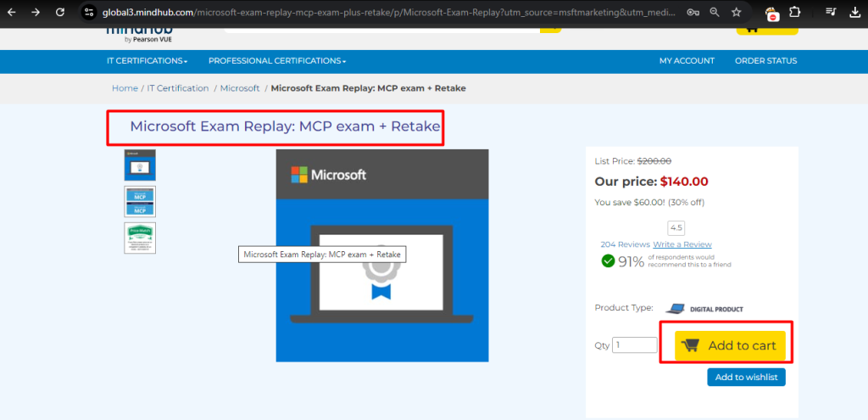The image size is (868, 420).
Task: Expand Professional Certifications dropdown menu
Action: click(x=277, y=61)
